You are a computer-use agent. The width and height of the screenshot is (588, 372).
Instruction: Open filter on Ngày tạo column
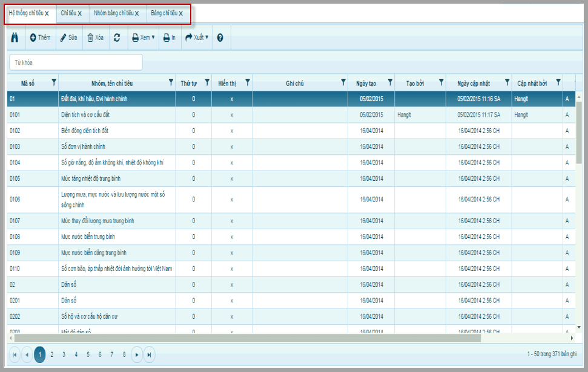pos(390,82)
